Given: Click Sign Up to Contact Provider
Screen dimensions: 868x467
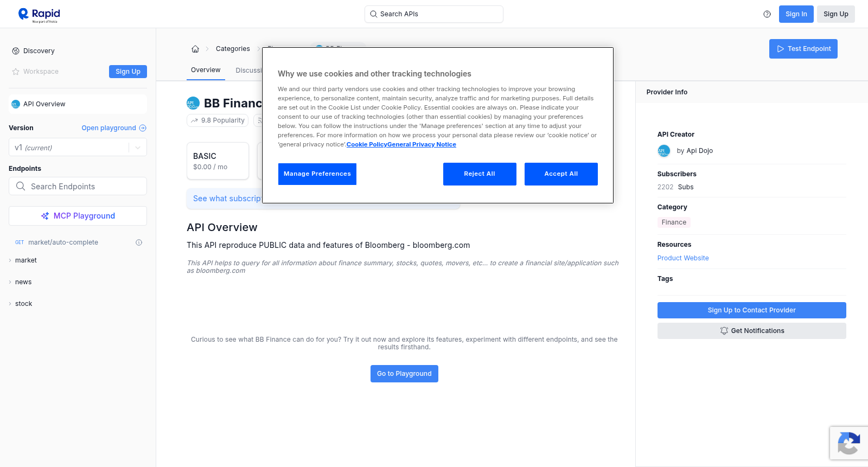Looking at the screenshot, I should [x=751, y=310].
